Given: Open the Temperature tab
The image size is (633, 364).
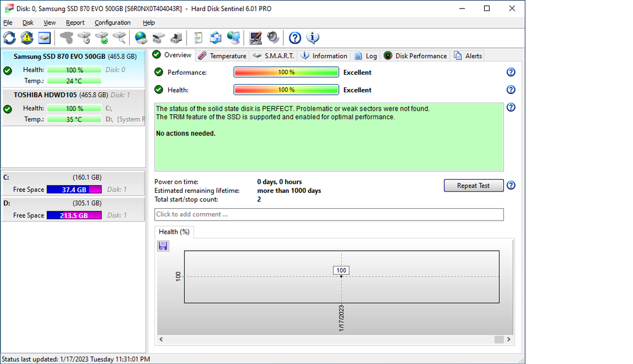Looking at the screenshot, I should point(222,56).
